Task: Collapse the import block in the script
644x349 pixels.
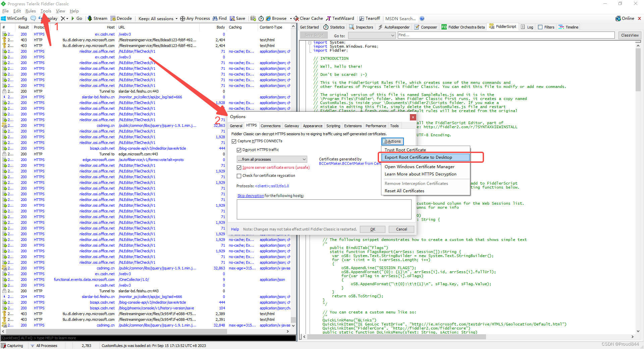Action: click(x=309, y=43)
